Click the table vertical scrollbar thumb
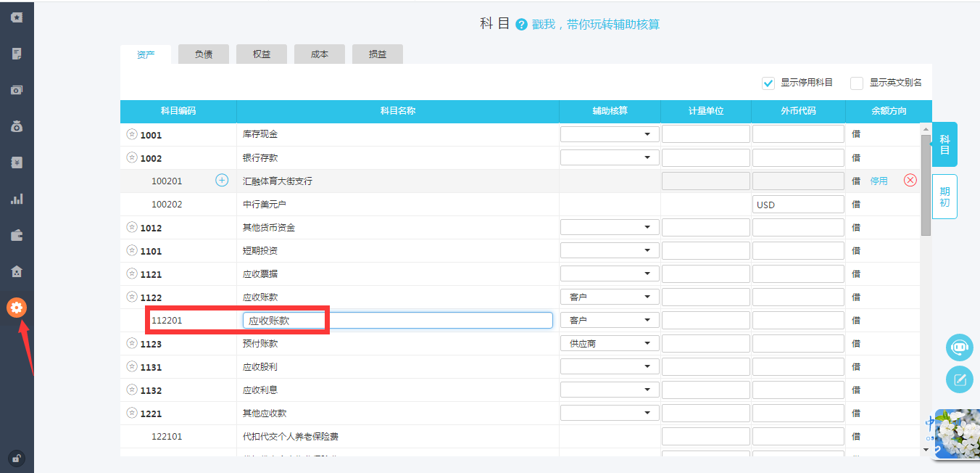Image resolution: width=980 pixels, height=473 pixels. coord(926,185)
